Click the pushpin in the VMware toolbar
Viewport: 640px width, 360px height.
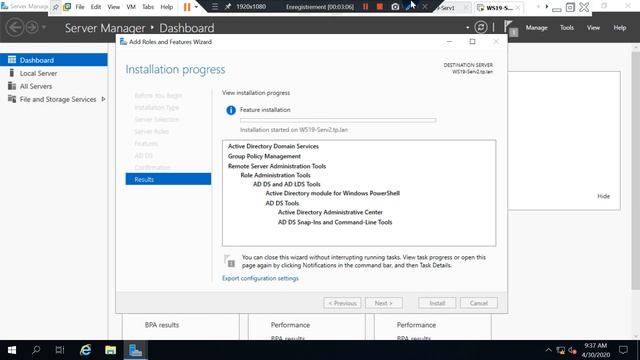tap(56, 7)
